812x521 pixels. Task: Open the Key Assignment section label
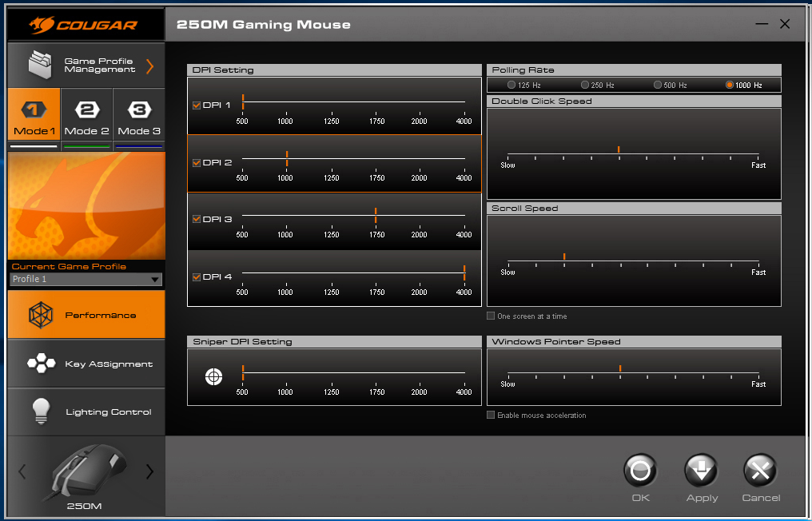coord(109,364)
